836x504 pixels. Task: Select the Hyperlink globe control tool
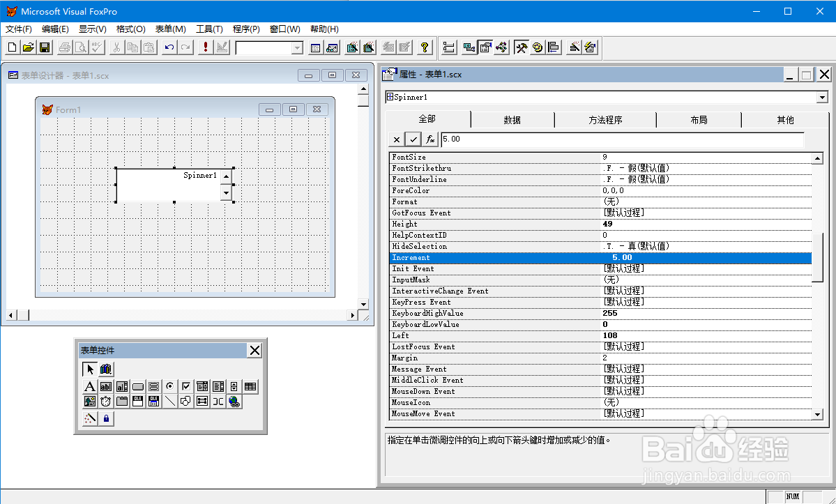point(234,401)
